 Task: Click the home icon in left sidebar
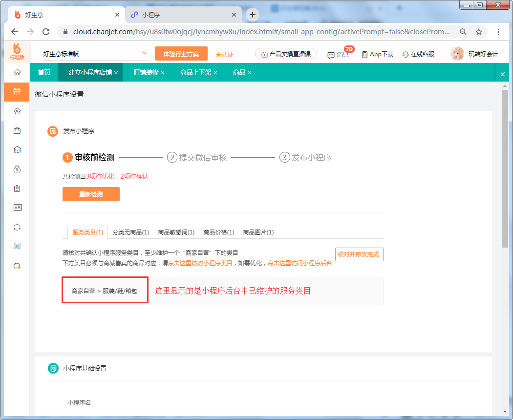point(17,72)
